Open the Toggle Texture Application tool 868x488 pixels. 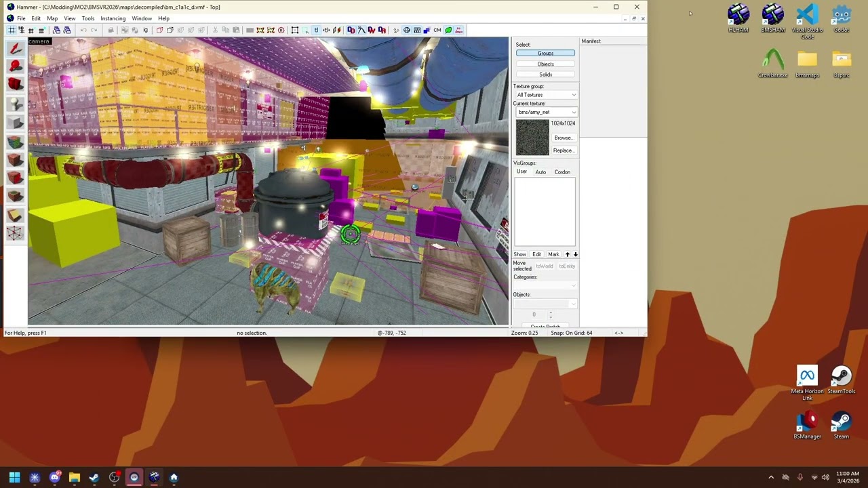tap(15, 142)
